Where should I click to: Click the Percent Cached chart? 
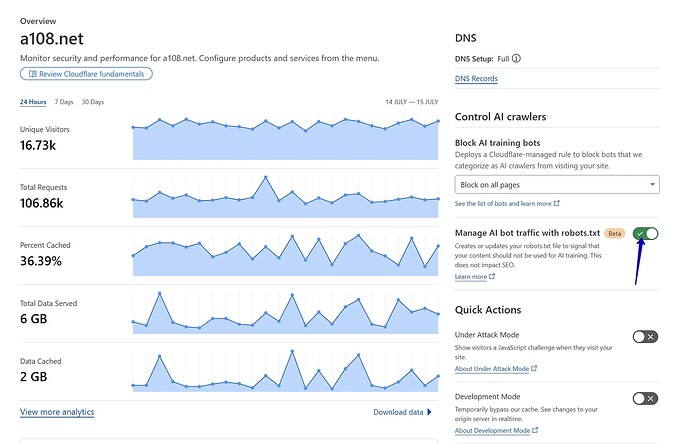point(286,255)
